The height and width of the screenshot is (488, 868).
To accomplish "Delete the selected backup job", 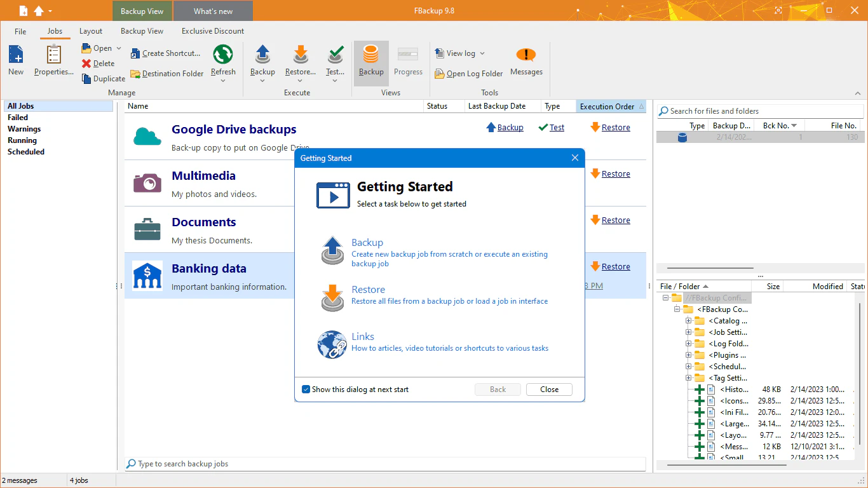I will click(99, 63).
